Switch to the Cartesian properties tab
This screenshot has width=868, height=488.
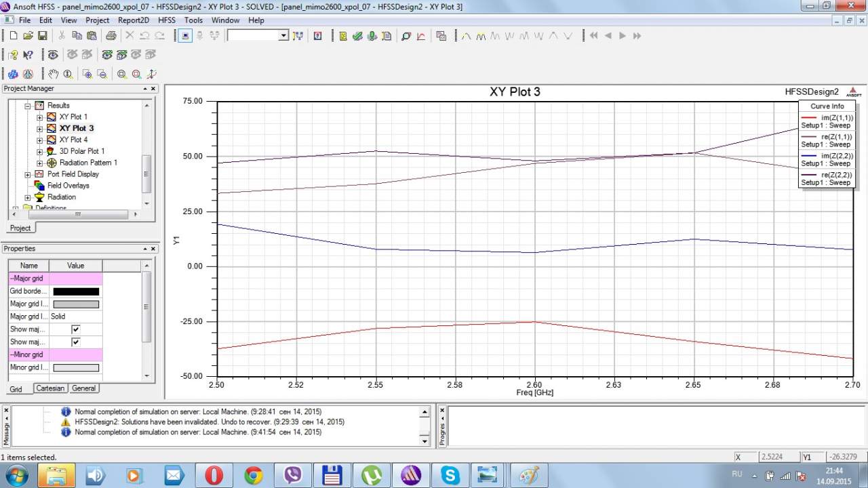[50, 388]
